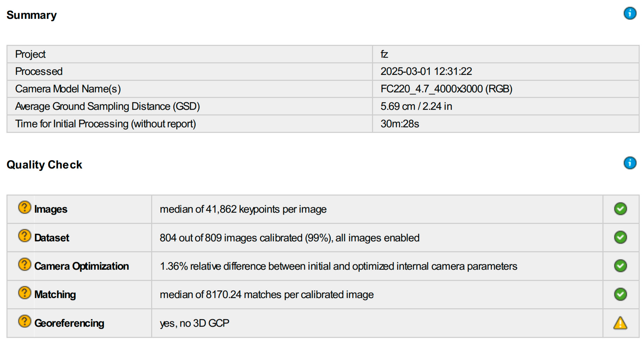644x343 pixels.
Task: Open the help icon beside Georeferencing
Action: (x=25, y=321)
